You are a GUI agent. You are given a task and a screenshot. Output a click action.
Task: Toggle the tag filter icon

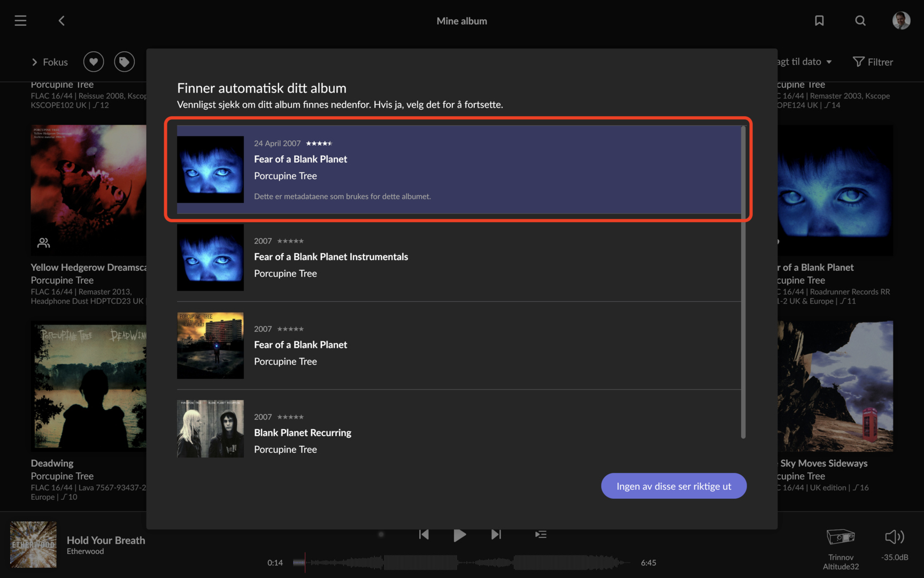[124, 62]
